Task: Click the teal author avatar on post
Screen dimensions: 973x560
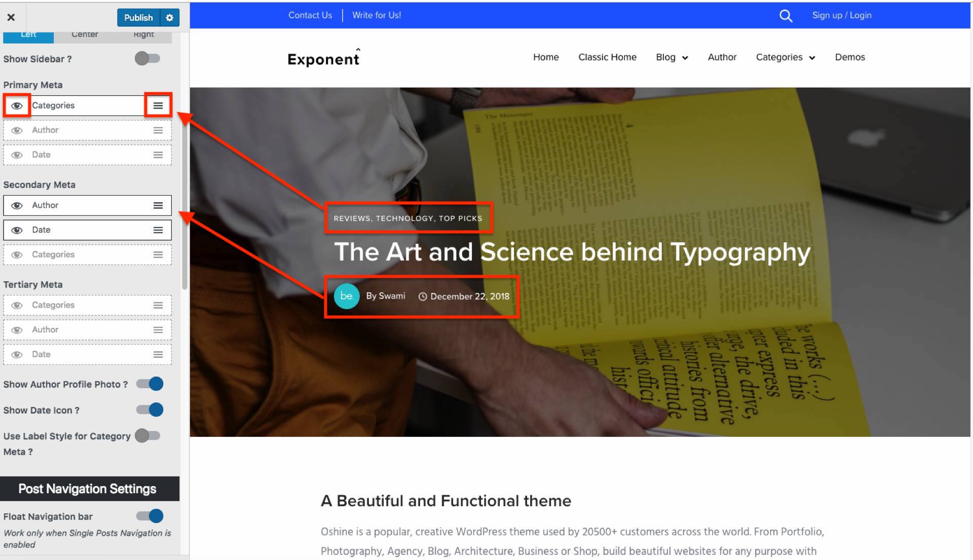Action: point(347,296)
